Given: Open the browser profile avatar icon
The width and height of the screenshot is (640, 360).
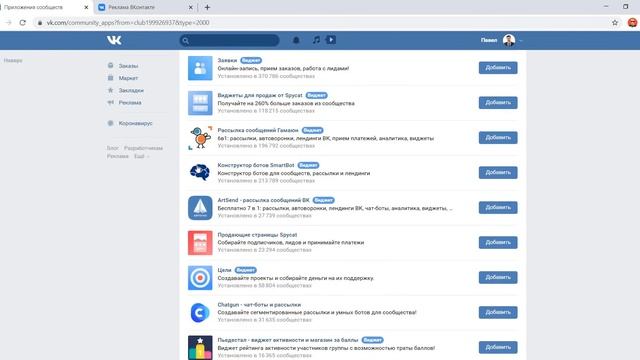Looking at the screenshot, I should coord(632,22).
